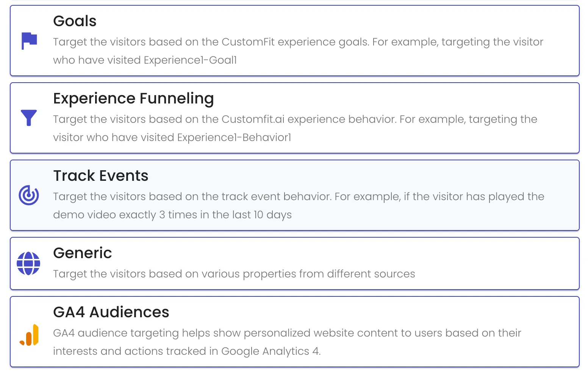The height and width of the screenshot is (376, 588).
Task: Click the Experience Funneling funnel icon
Action: coord(29,118)
